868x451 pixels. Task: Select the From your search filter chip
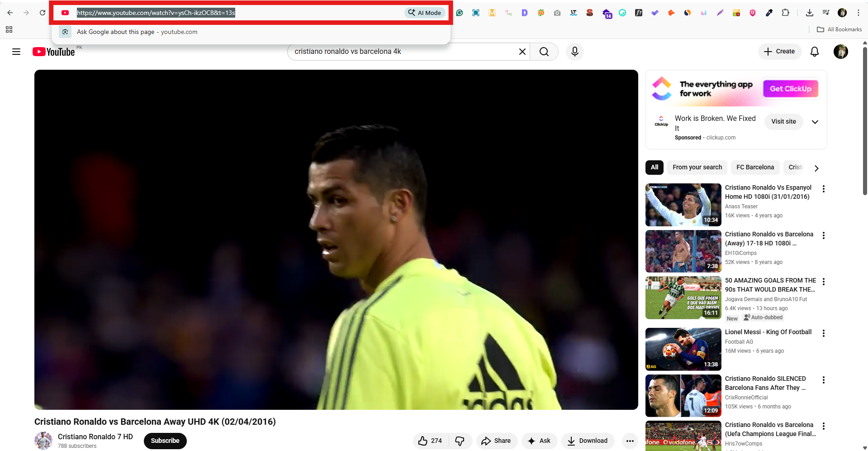[x=697, y=167]
